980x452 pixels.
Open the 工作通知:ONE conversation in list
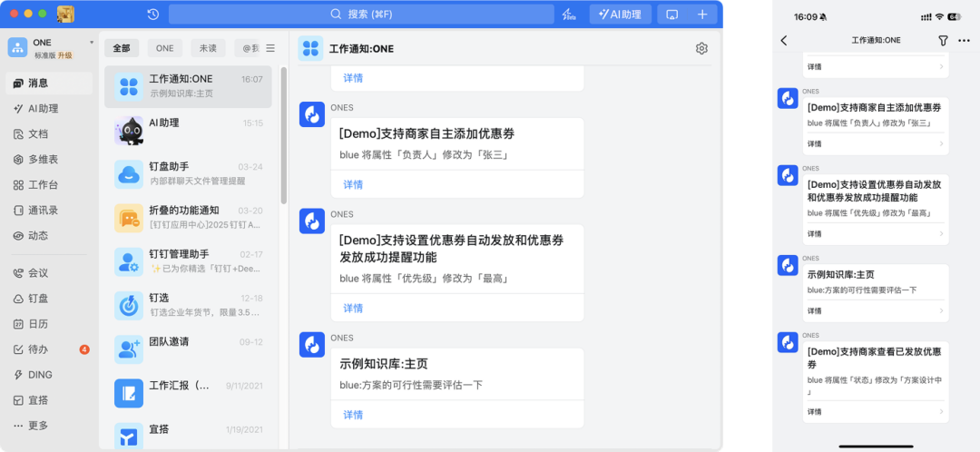[x=188, y=86]
